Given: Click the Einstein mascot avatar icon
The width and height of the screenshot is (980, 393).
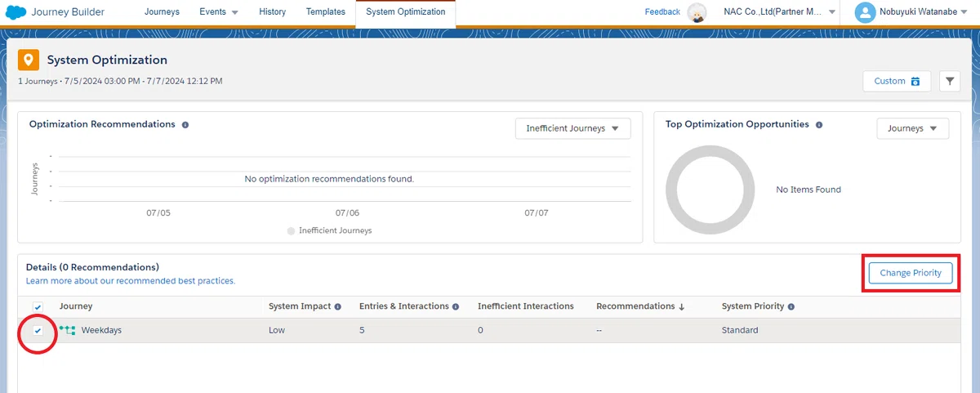Looking at the screenshot, I should click(697, 12).
